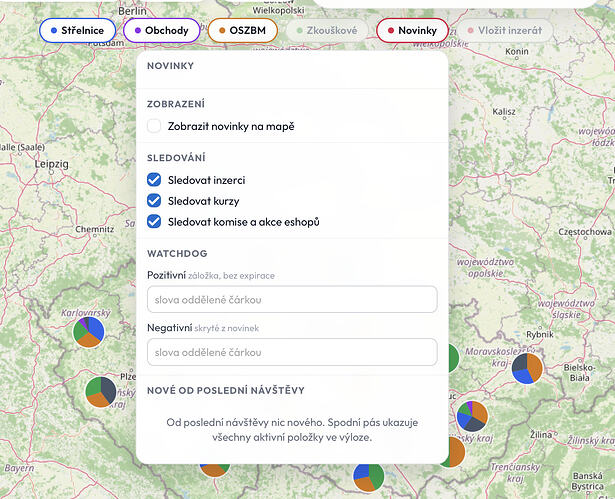Screen dimensions: 615x499
Task: Enable the Zkouškové filter chip
Action: tap(327, 30)
